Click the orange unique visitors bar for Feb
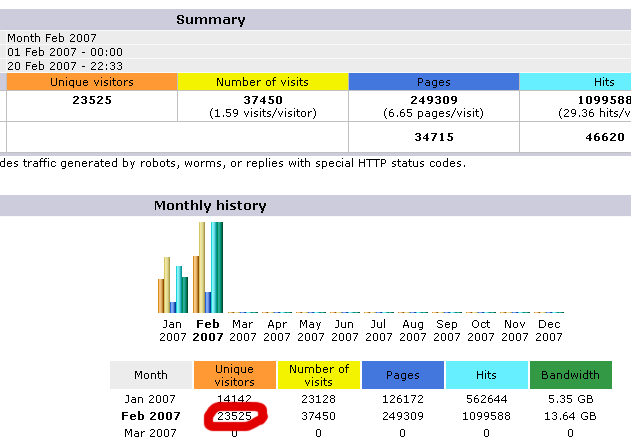 196,284
